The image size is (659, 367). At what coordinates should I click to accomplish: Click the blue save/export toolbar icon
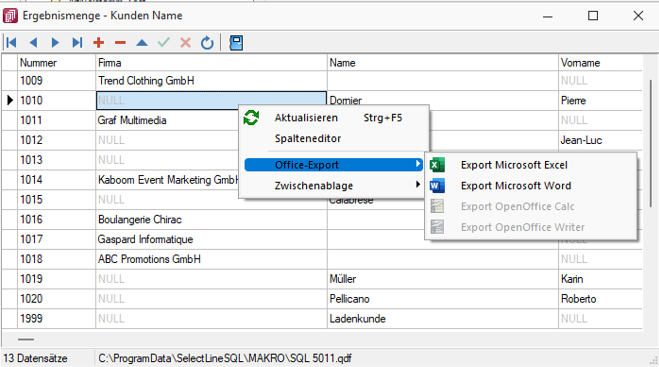(x=236, y=42)
